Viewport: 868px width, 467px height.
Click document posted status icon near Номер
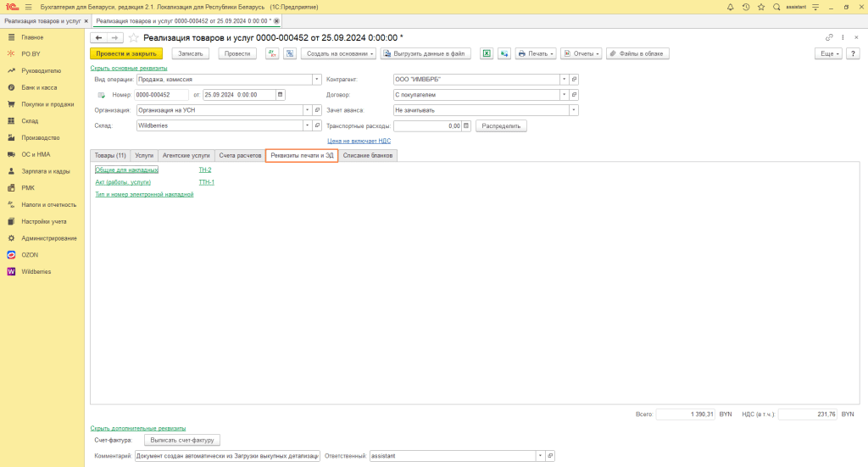point(102,95)
